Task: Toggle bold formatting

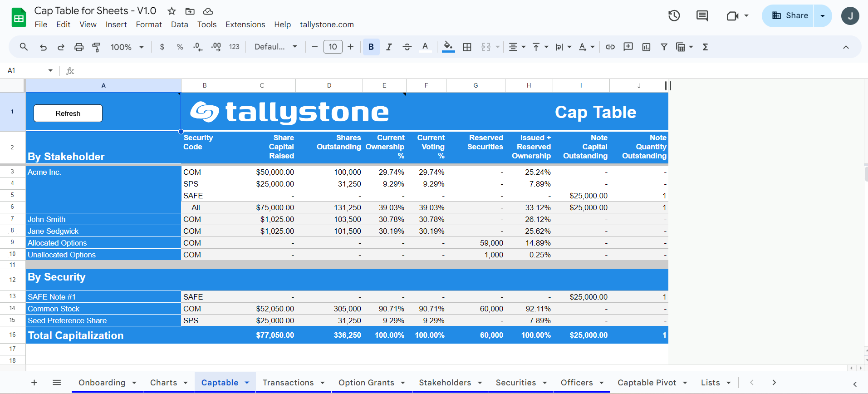Action: click(x=371, y=47)
